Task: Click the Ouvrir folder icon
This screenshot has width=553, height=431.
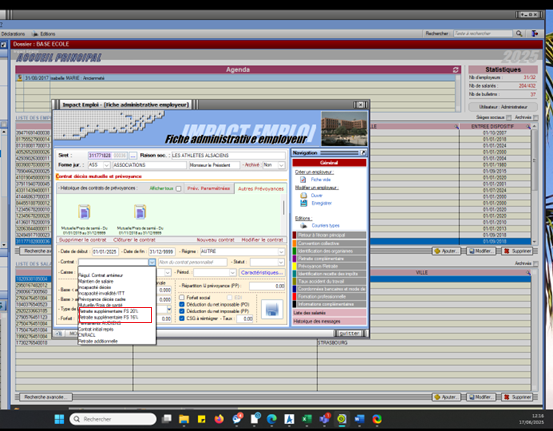Action: point(303,195)
